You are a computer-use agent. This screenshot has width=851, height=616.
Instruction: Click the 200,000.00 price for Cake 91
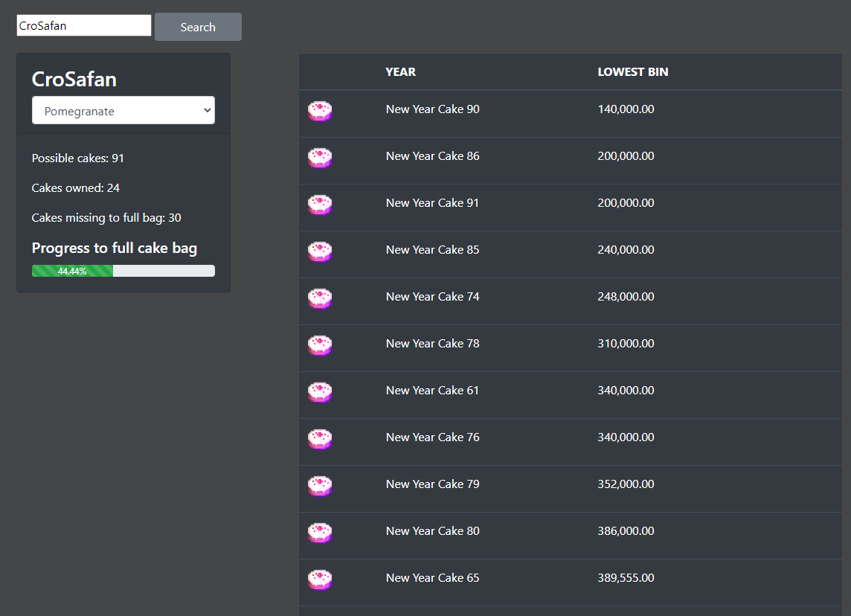(626, 203)
